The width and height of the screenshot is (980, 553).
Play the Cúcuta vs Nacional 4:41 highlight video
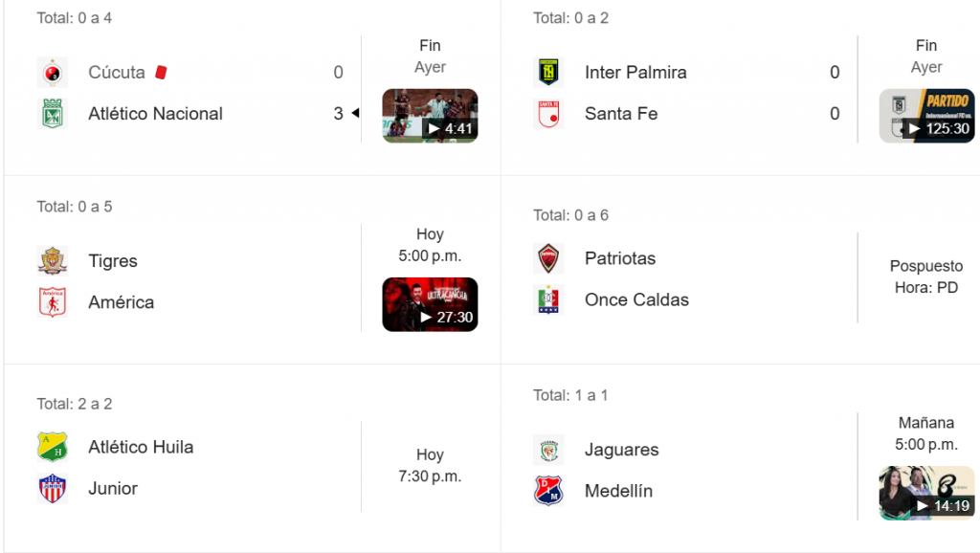pyautogui.click(x=430, y=116)
